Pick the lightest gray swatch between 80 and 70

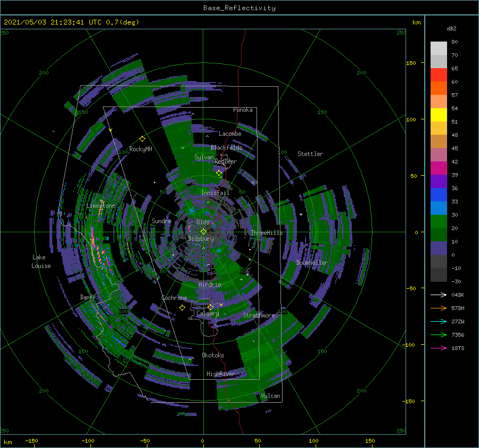click(x=439, y=48)
